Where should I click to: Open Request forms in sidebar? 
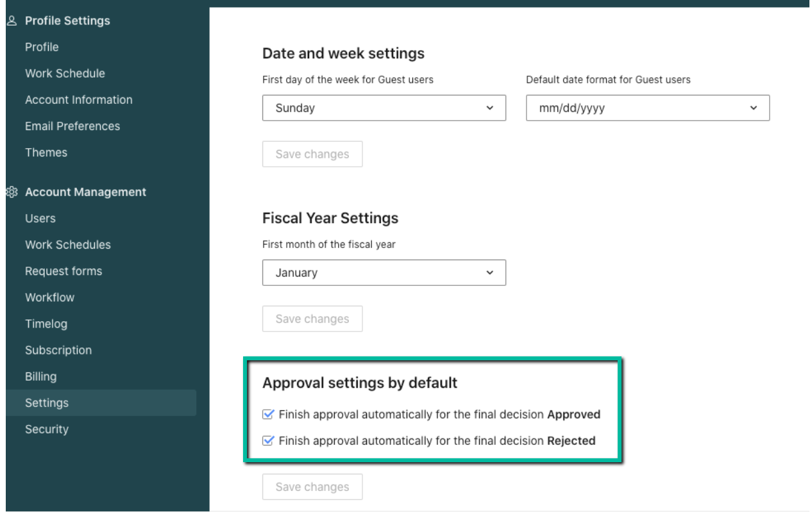coord(63,270)
